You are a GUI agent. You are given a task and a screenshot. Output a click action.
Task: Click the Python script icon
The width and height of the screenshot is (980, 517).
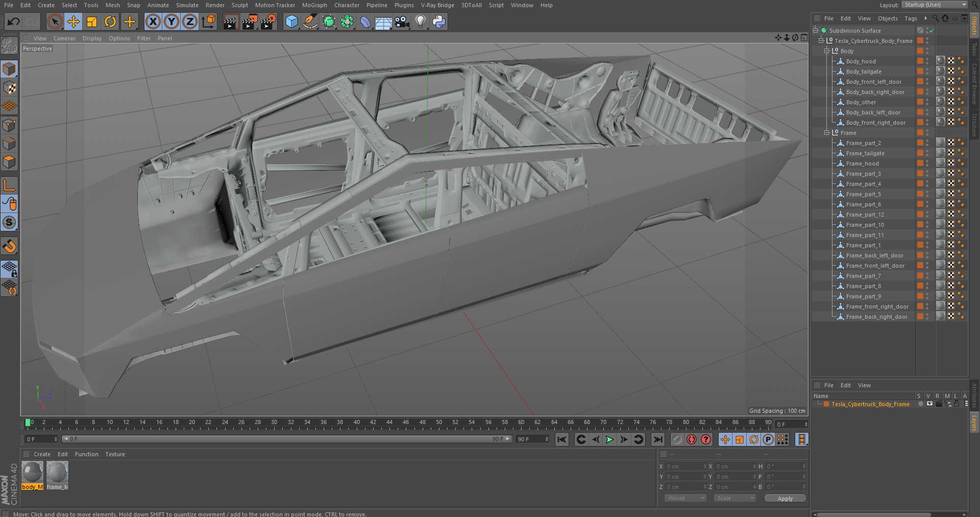(439, 21)
